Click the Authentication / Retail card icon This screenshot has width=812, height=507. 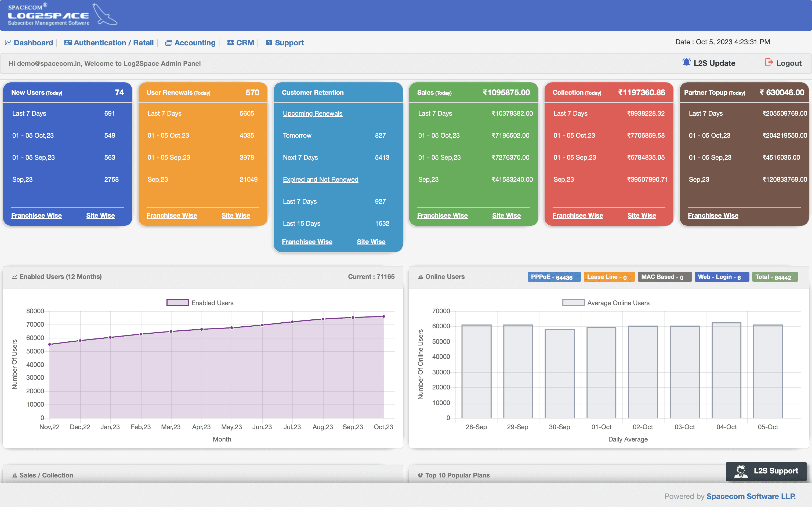(x=68, y=43)
